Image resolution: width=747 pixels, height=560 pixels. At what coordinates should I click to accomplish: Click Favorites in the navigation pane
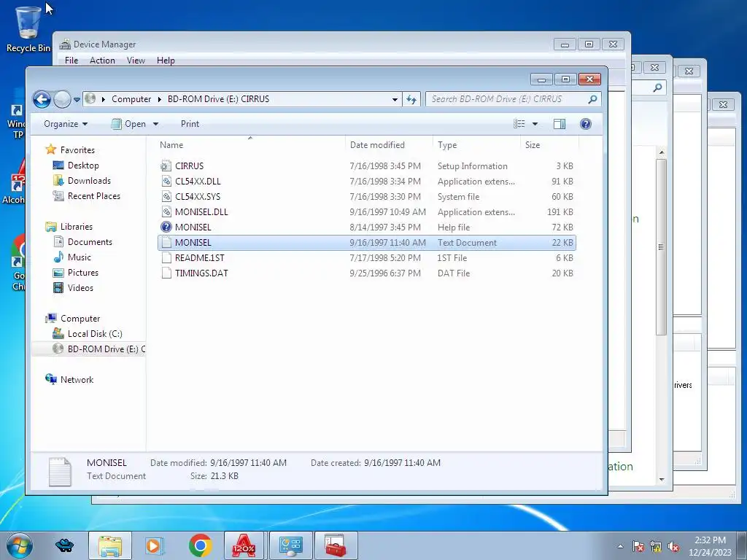(77, 150)
